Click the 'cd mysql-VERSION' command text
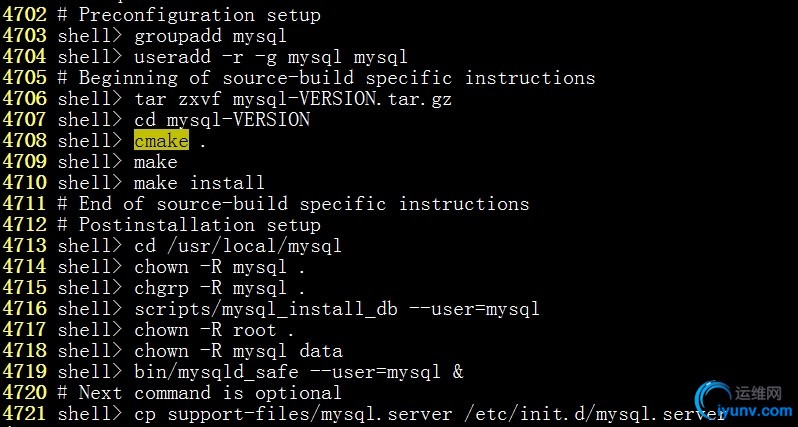Screen dimensions: 798x427 pos(222,120)
